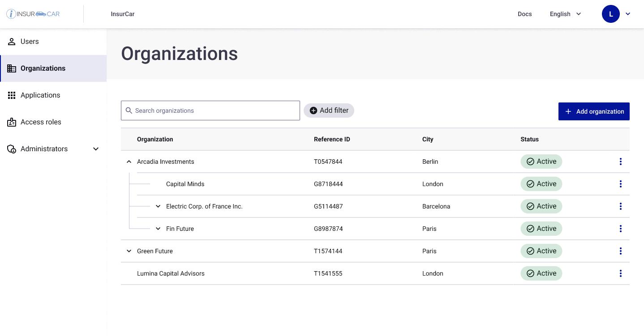Open Applications via the grid icon
This screenshot has width=644, height=336.
click(x=12, y=95)
